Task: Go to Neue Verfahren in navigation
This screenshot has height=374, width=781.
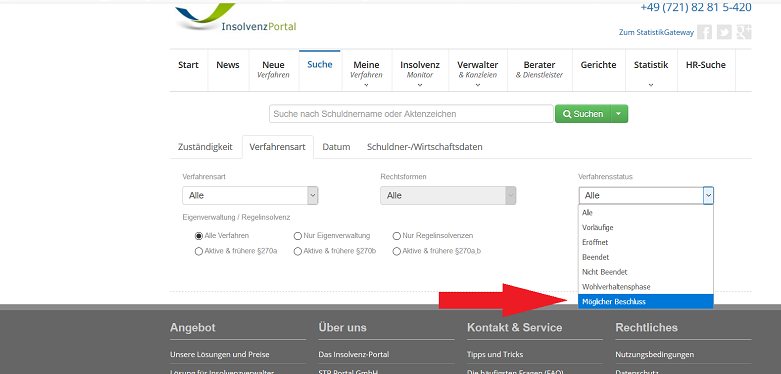Action: pyautogui.click(x=273, y=70)
